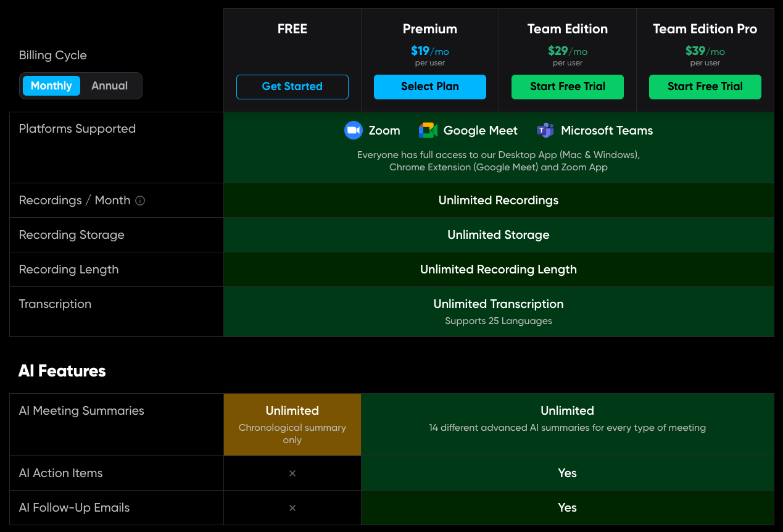
Task: Switch billing cycle to Annual
Action: pyautogui.click(x=109, y=86)
